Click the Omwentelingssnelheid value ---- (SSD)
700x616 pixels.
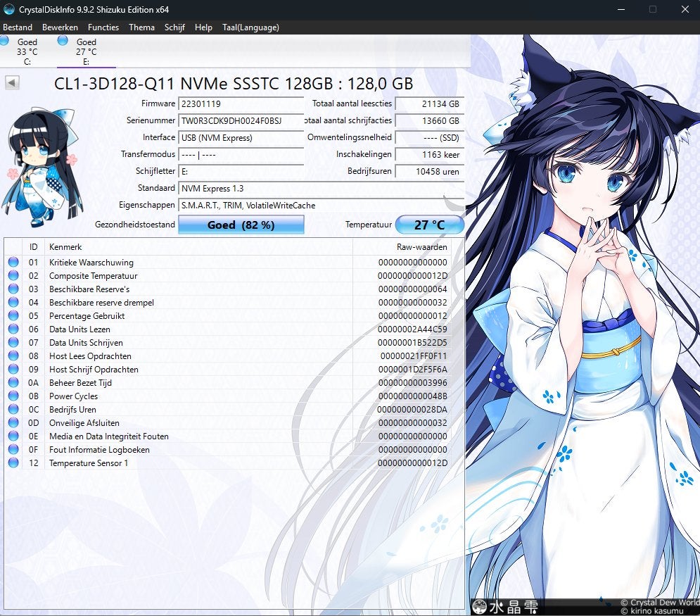coord(429,137)
